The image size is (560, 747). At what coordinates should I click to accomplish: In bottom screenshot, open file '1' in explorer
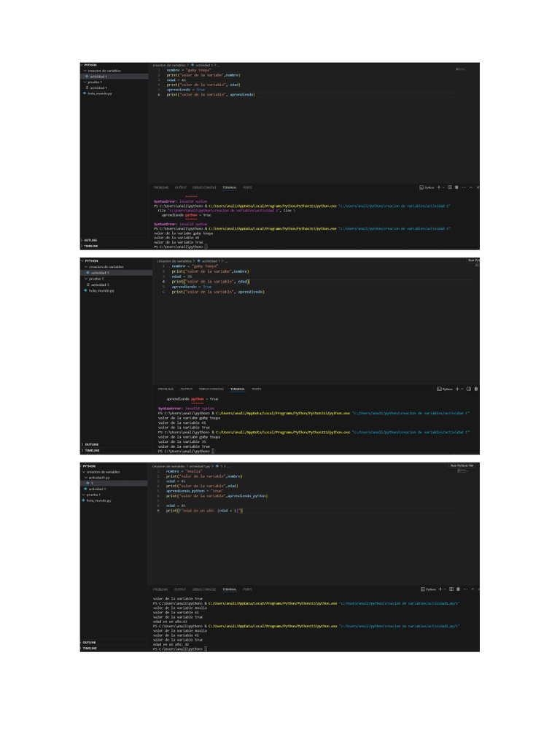click(x=114, y=483)
